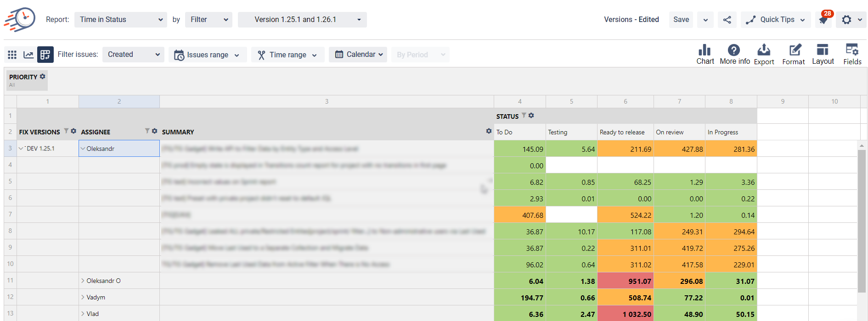Screen dimensions: 868x321
Task: Switch to line chart view
Action: point(28,55)
